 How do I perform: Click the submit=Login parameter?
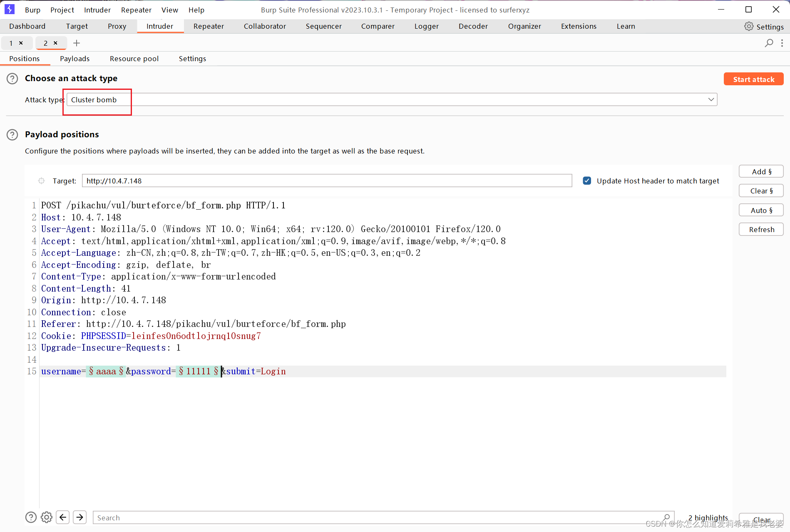point(256,371)
